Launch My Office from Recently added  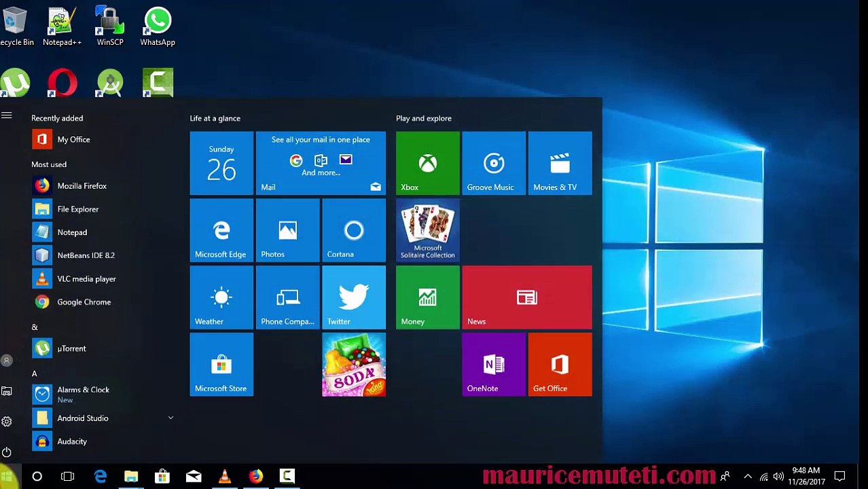pos(102,139)
